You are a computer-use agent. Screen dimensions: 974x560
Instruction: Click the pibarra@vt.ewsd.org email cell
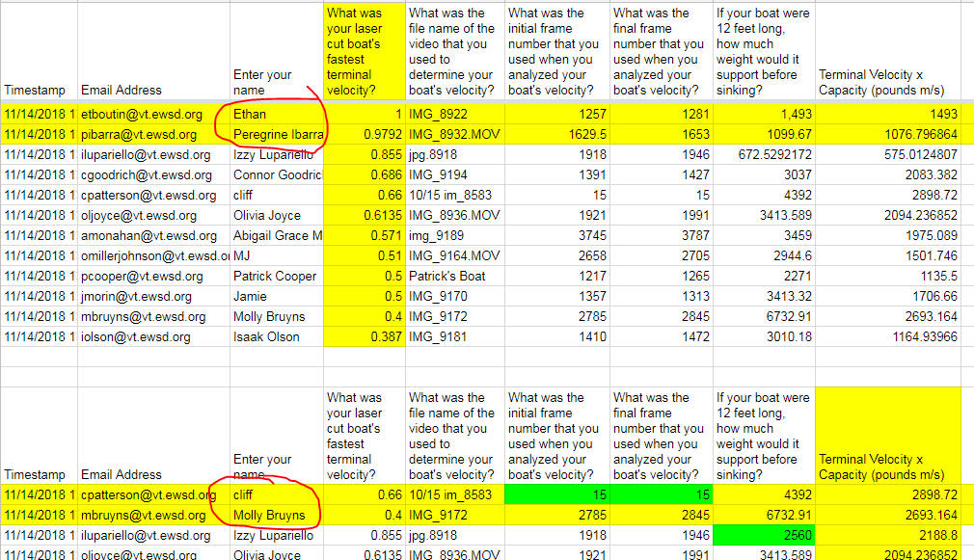point(153,134)
